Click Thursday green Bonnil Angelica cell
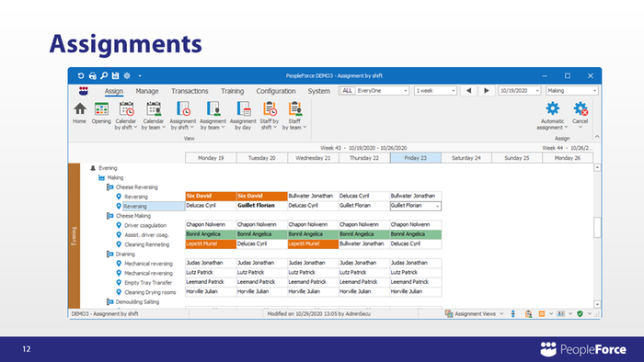The image size is (644, 362). [x=364, y=234]
